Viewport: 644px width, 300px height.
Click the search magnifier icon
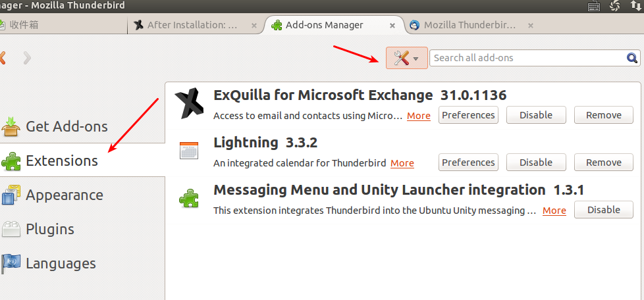point(633,58)
